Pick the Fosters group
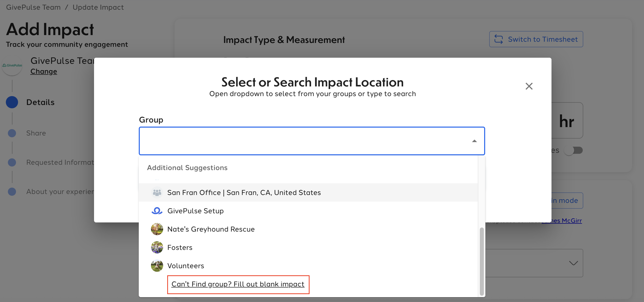 (308, 247)
